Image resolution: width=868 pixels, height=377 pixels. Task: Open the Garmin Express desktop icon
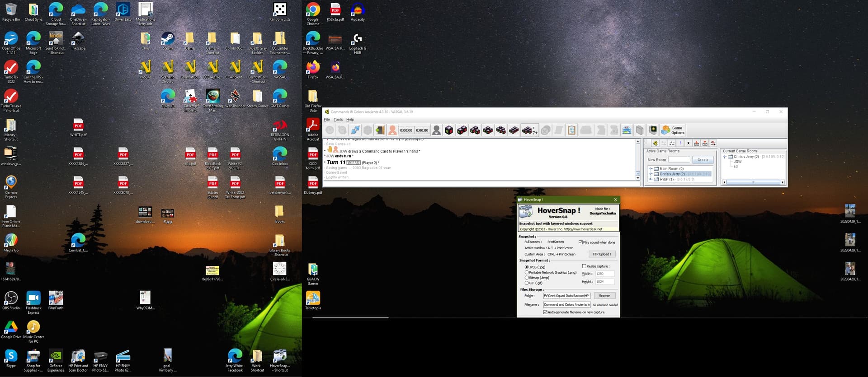11,187
